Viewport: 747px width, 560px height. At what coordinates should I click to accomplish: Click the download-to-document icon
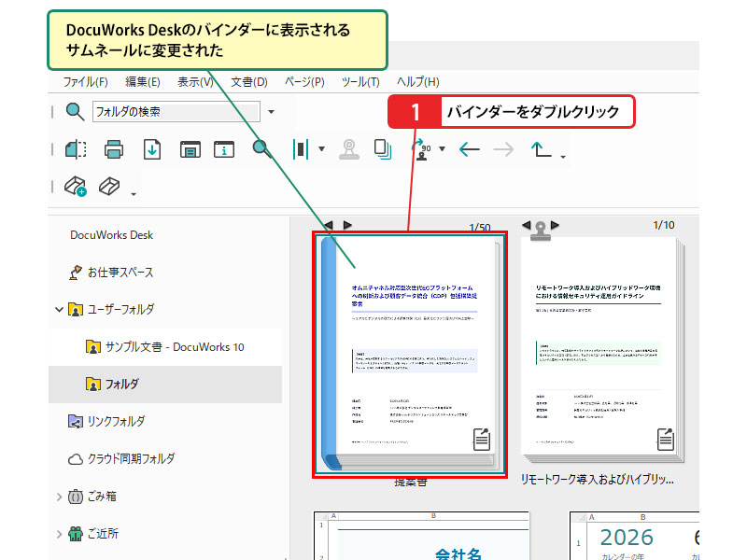coord(152,149)
